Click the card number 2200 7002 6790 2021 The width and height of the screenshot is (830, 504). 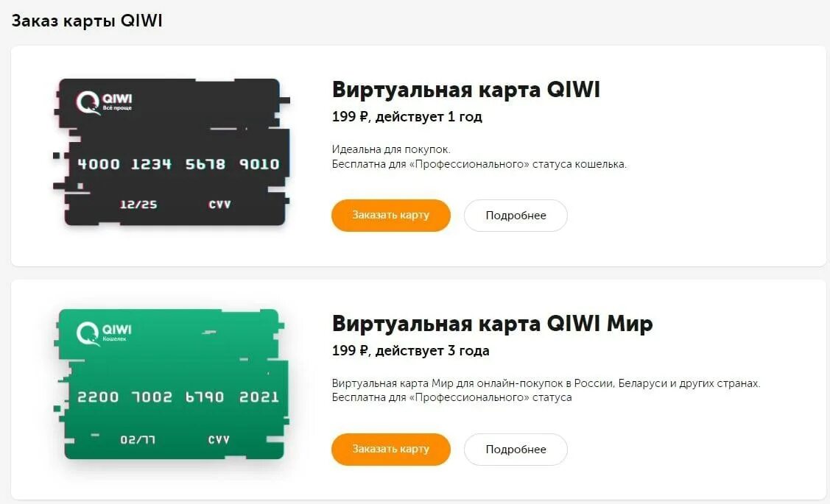178,397
